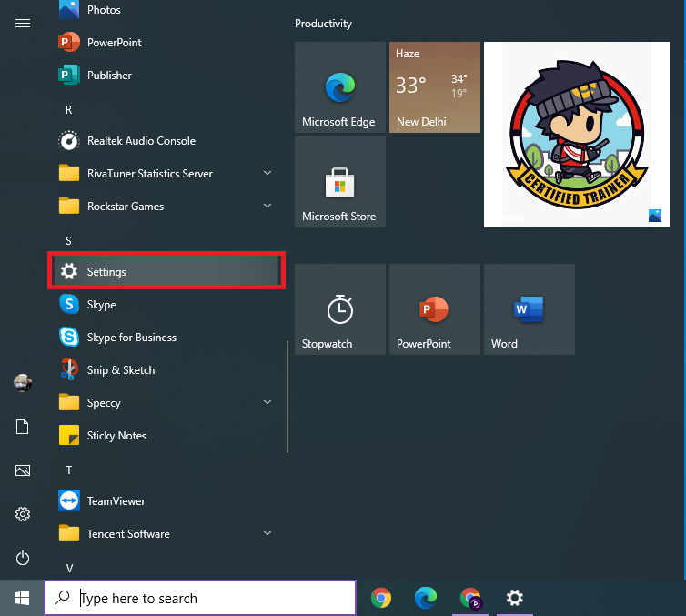Open the user account avatar
Image resolution: width=686 pixels, height=616 pixels.
[x=23, y=383]
